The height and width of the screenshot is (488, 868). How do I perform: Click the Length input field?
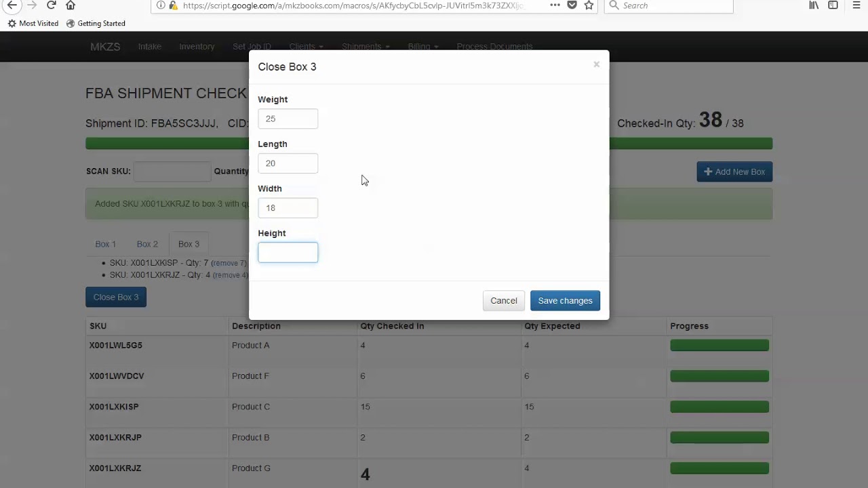pyautogui.click(x=288, y=163)
